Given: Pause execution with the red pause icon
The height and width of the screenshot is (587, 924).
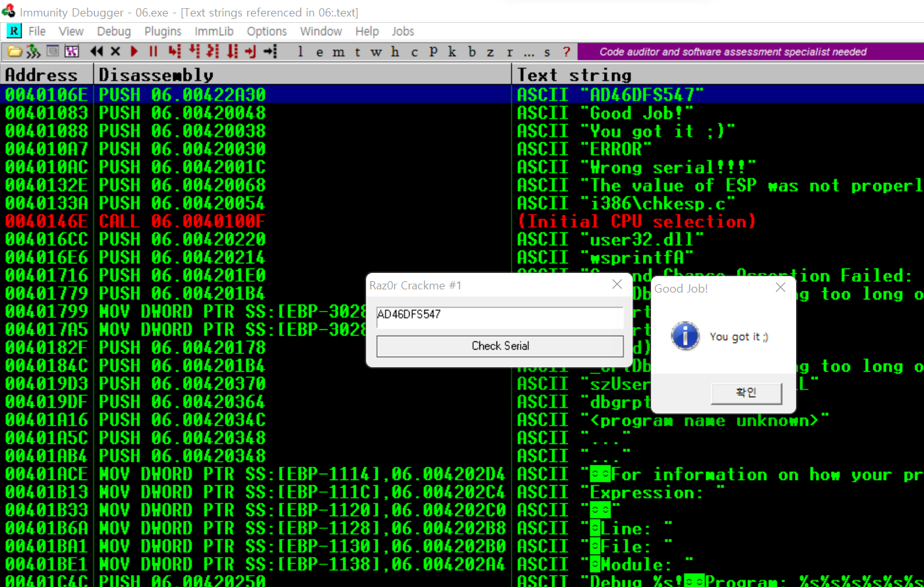Looking at the screenshot, I should [153, 51].
